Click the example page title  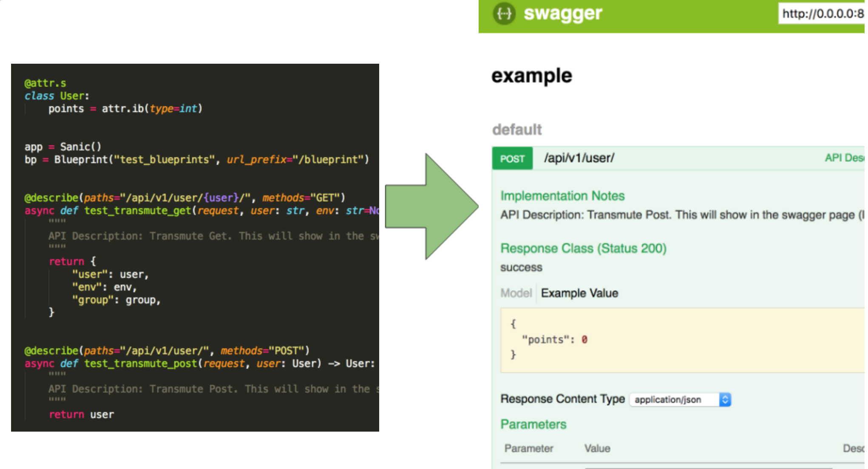click(x=532, y=76)
